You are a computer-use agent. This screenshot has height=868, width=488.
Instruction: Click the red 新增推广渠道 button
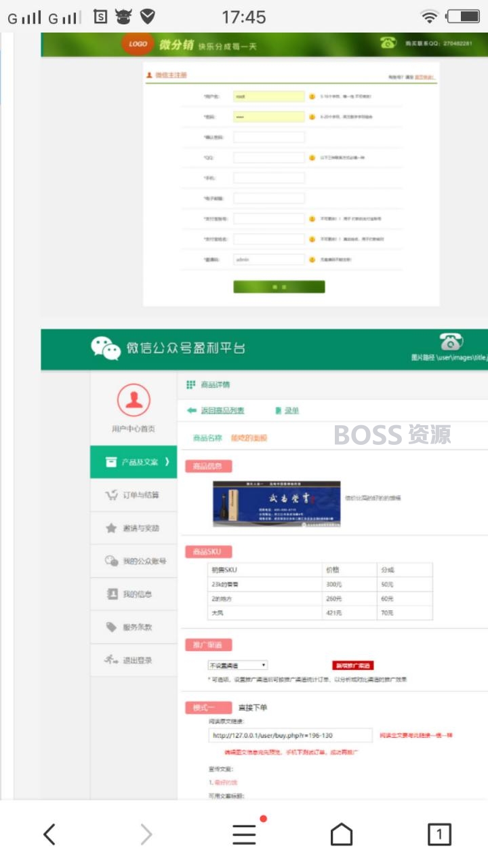click(x=353, y=665)
